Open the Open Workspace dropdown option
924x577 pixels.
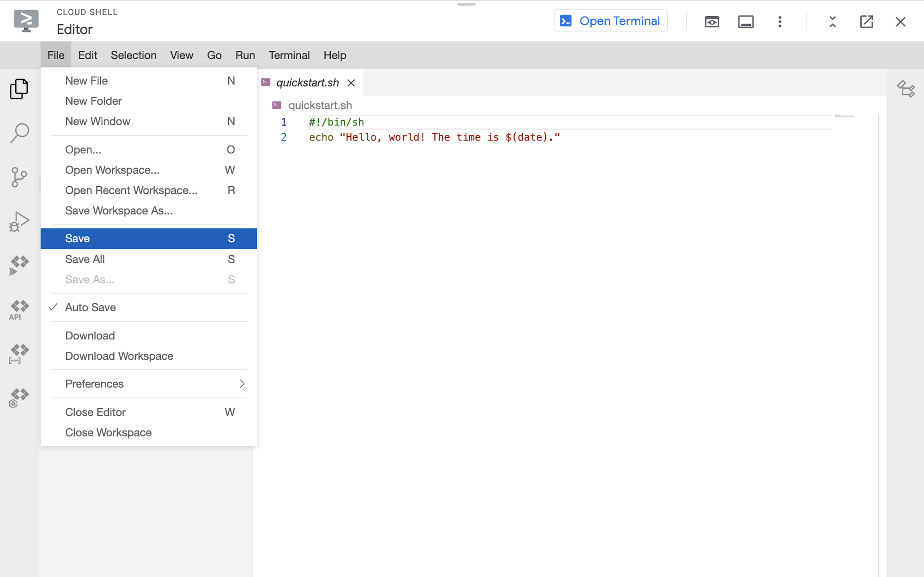[x=112, y=170]
